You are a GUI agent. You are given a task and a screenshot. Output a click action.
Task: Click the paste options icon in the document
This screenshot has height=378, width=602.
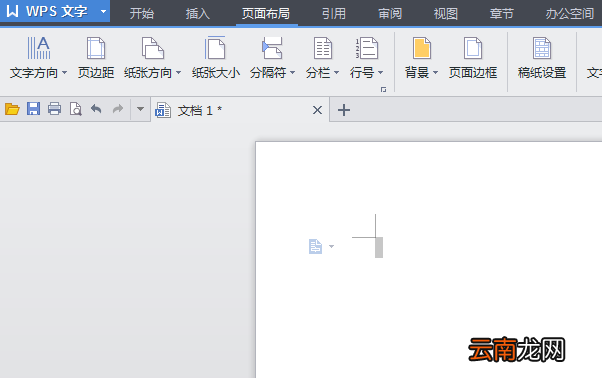click(x=315, y=246)
